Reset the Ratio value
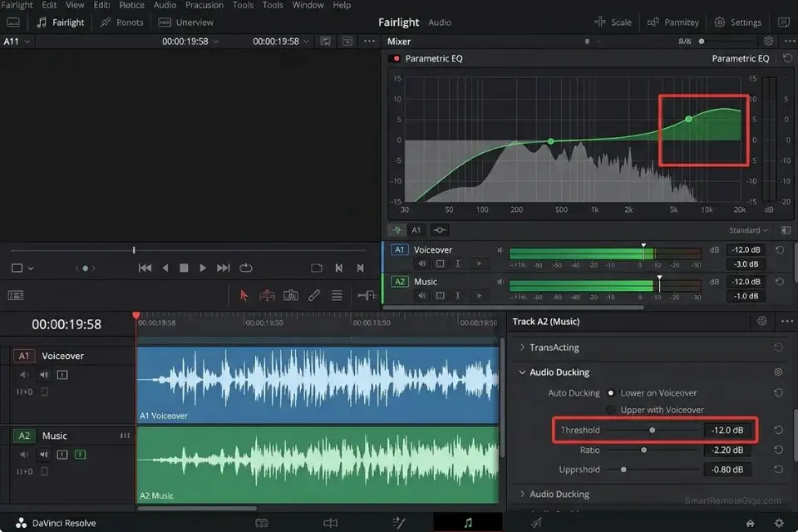798x532 pixels. point(778,450)
